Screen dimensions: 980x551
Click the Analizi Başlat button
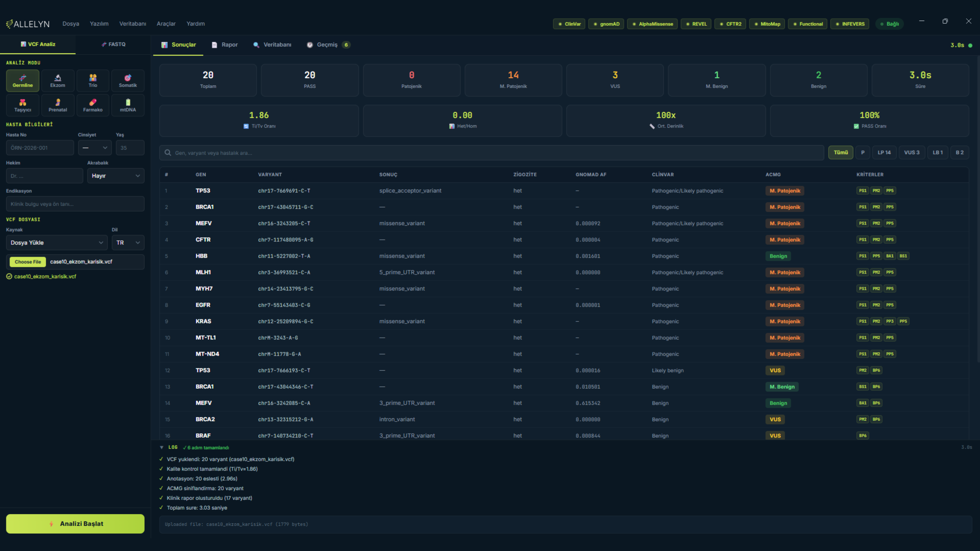75,524
